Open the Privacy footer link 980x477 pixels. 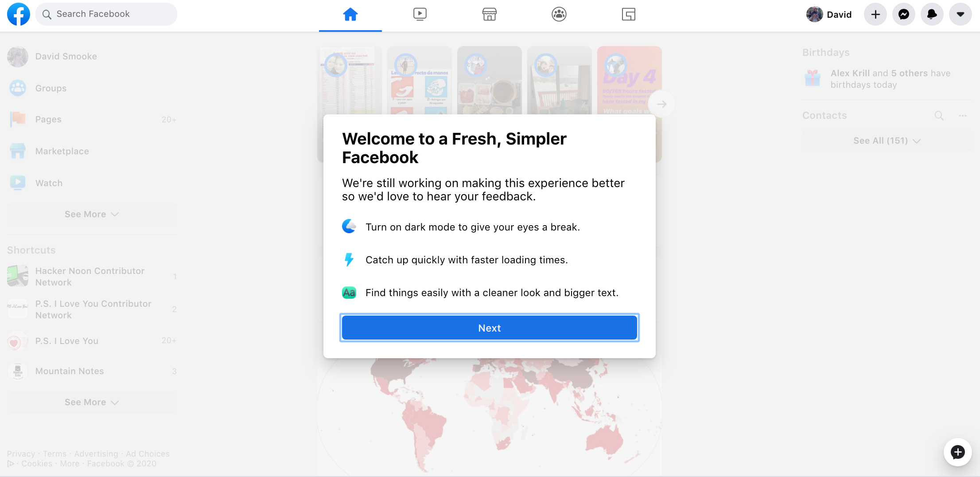pyautogui.click(x=21, y=454)
